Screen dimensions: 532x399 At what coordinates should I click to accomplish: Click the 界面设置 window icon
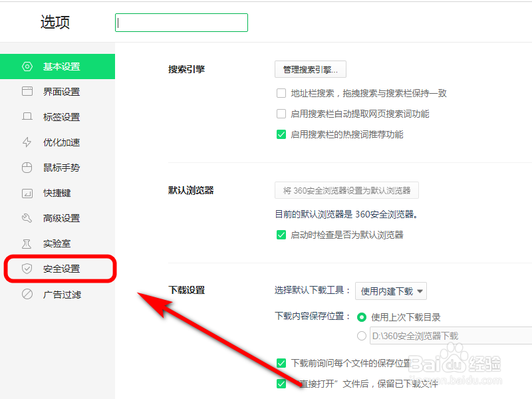click(27, 91)
